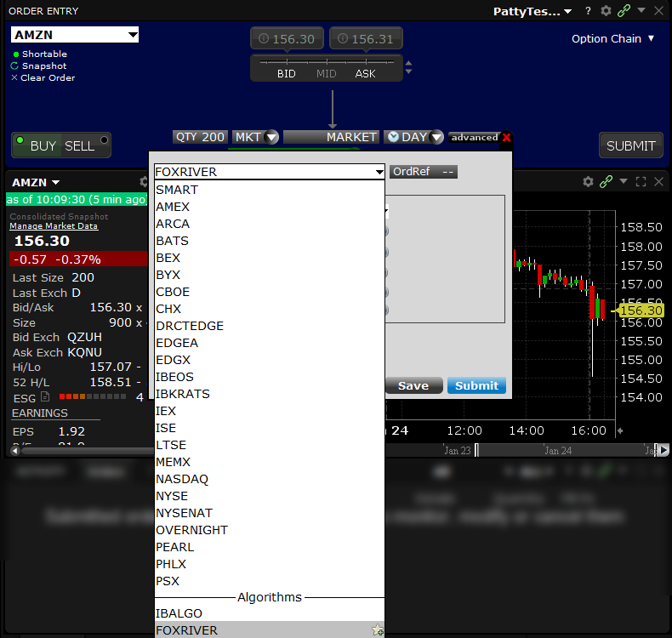672x638 pixels.
Task: Select CBOE from the destination list
Action: click(x=269, y=292)
